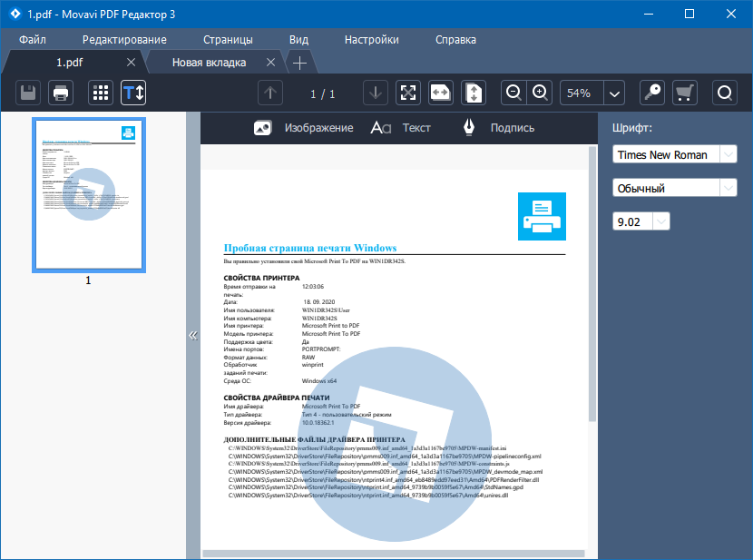Switch to full screen view
Screen dimensions: 753x560
click(x=408, y=93)
